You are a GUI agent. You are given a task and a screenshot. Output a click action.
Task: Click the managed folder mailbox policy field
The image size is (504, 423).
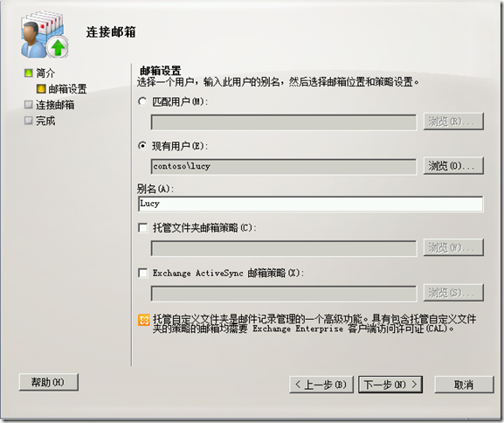tap(284, 248)
